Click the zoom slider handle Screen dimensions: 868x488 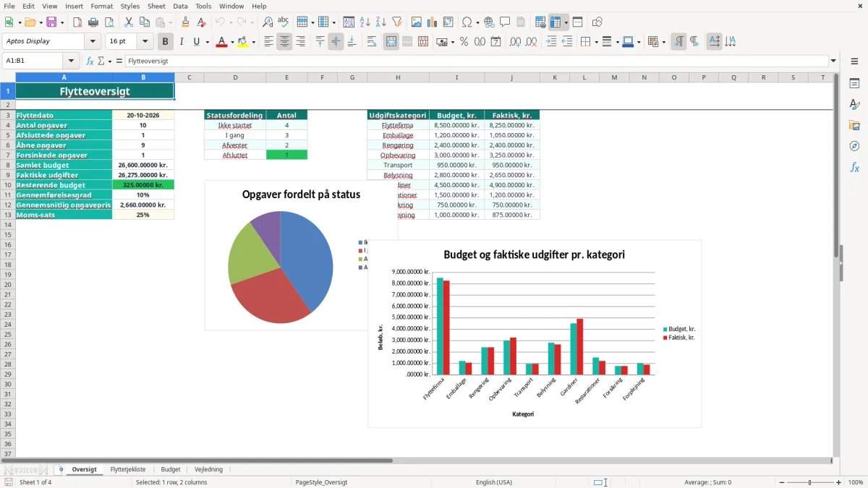coord(809,482)
